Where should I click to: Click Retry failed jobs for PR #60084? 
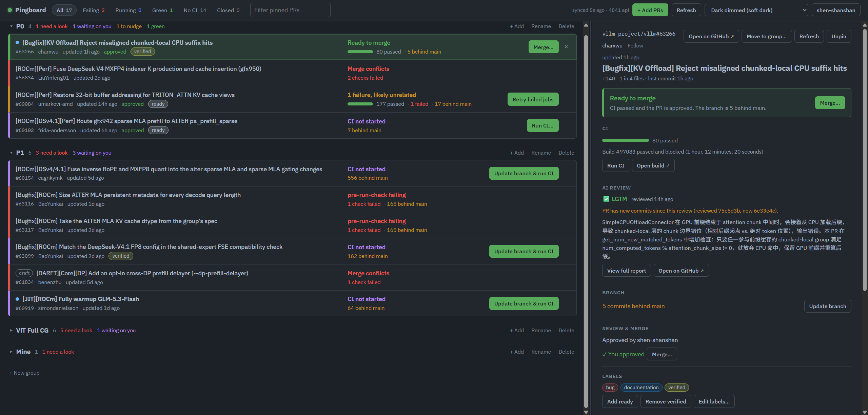click(533, 99)
